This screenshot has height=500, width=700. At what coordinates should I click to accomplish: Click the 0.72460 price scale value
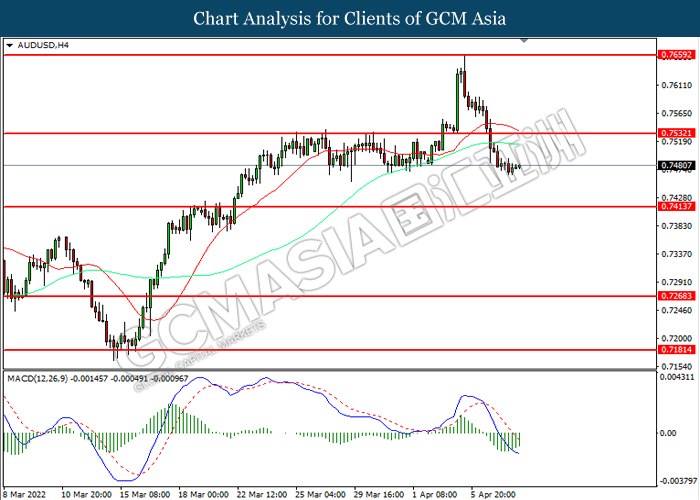(x=676, y=310)
